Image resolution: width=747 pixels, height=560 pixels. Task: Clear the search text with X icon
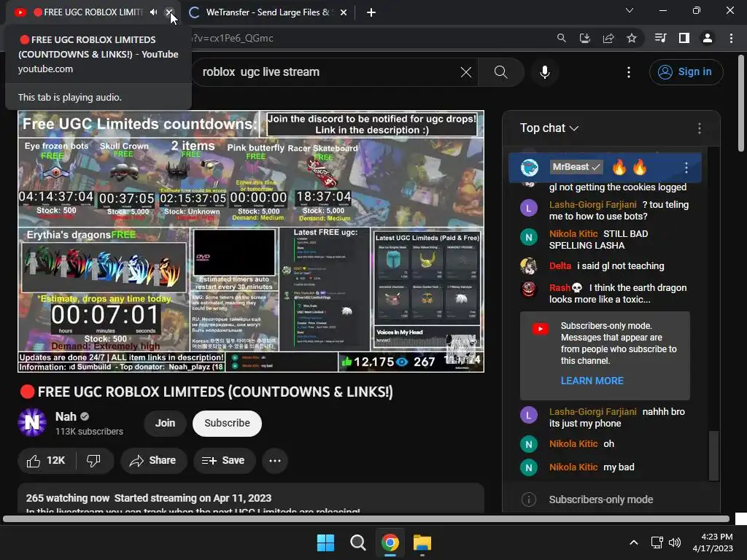466,72
